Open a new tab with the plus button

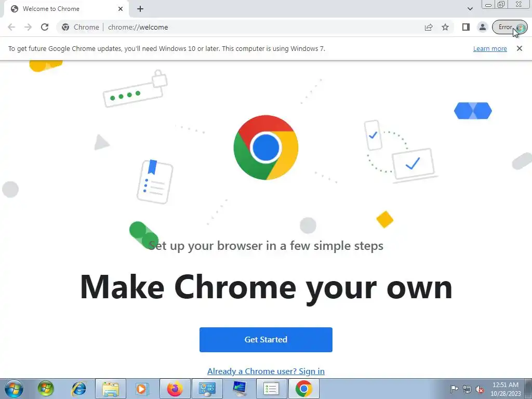[x=140, y=9]
